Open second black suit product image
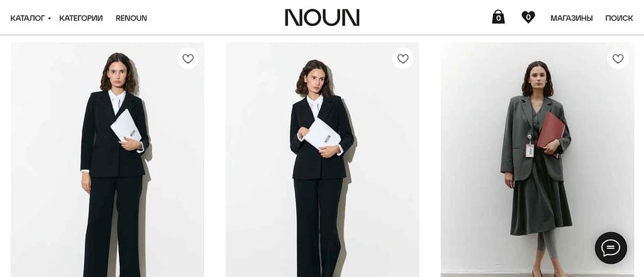The image size is (644, 277). pos(323,160)
